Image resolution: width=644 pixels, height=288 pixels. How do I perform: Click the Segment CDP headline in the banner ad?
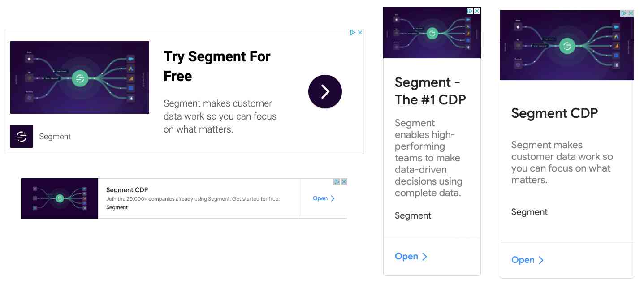point(127,189)
